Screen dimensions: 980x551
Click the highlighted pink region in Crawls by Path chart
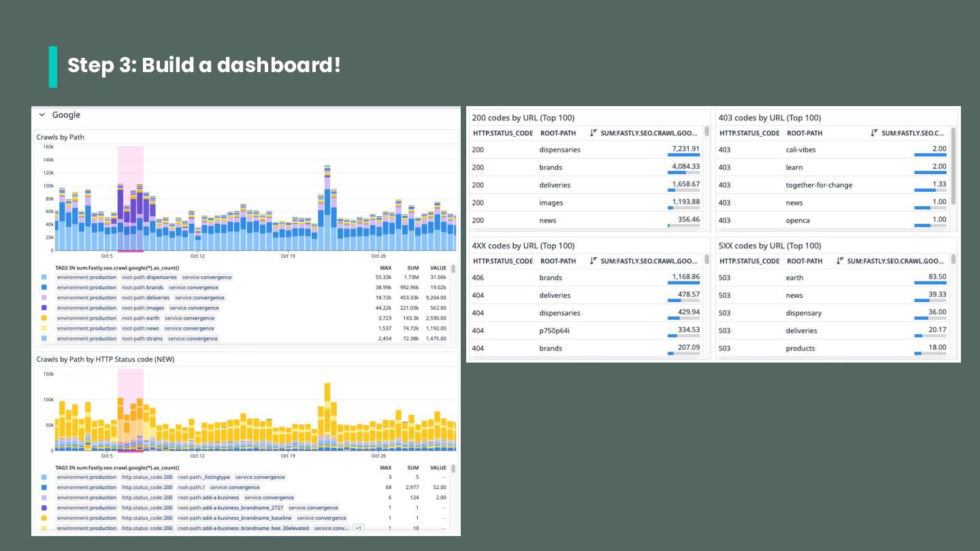point(131,199)
